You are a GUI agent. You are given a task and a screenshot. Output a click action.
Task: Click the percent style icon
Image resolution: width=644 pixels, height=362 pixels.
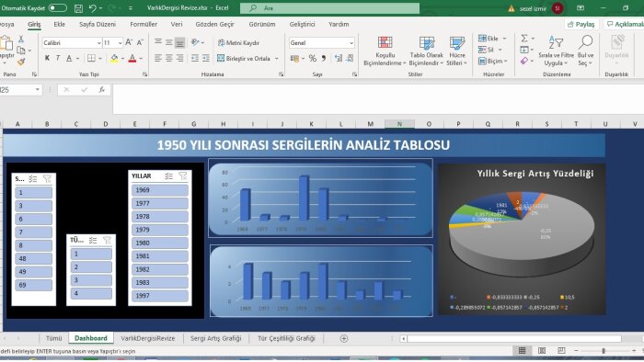313,58
